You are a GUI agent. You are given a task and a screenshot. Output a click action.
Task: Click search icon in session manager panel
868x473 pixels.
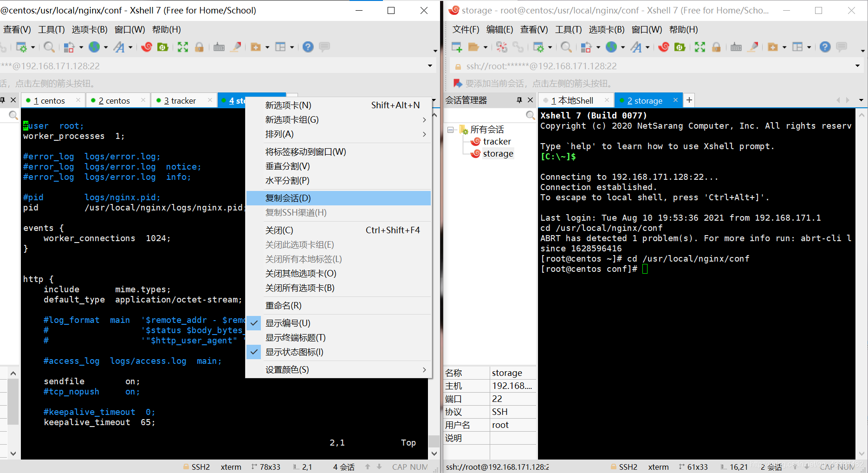pos(530,115)
